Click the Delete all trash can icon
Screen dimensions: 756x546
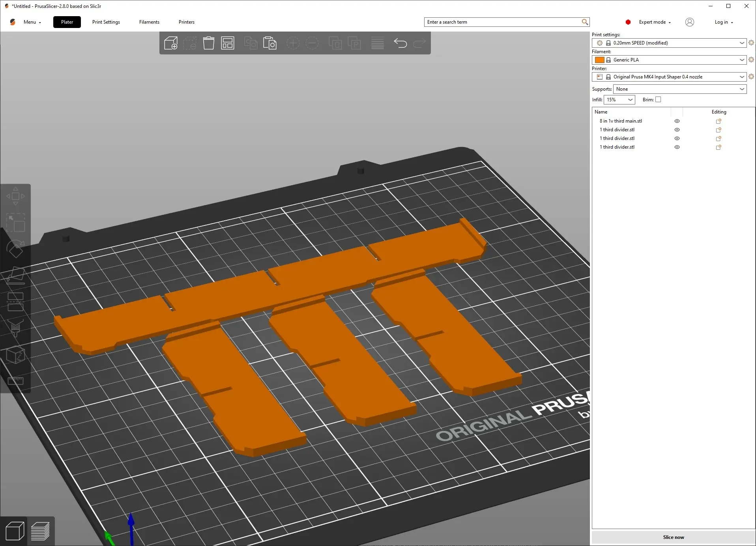point(209,43)
